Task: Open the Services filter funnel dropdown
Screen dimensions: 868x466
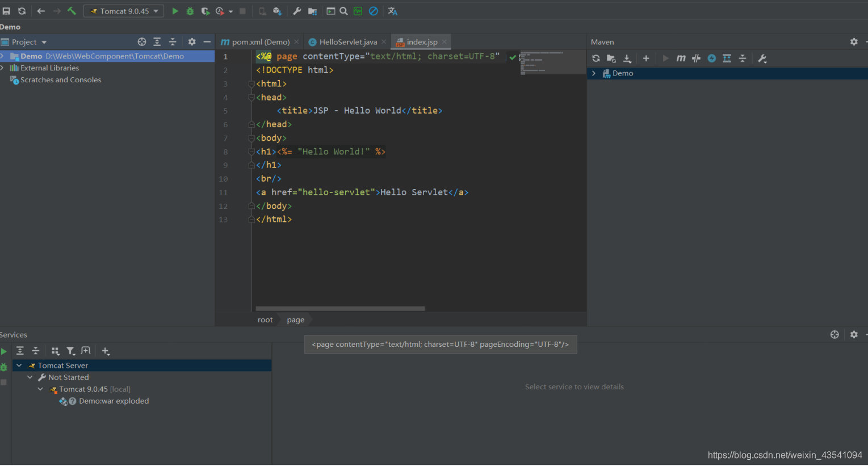Action: [x=70, y=351]
